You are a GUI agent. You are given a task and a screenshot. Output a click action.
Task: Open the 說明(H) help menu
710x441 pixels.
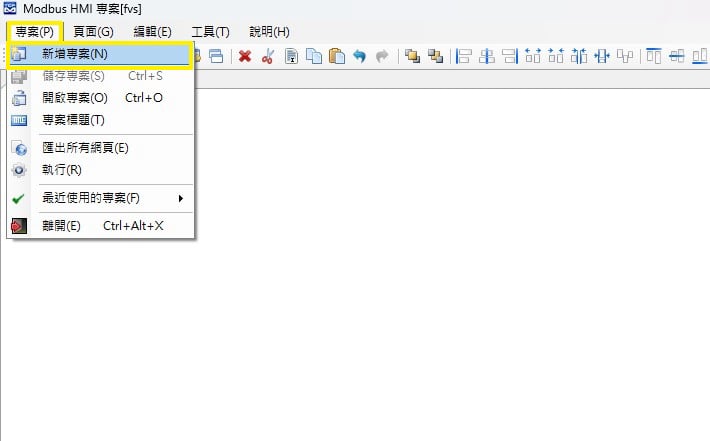[x=269, y=32]
